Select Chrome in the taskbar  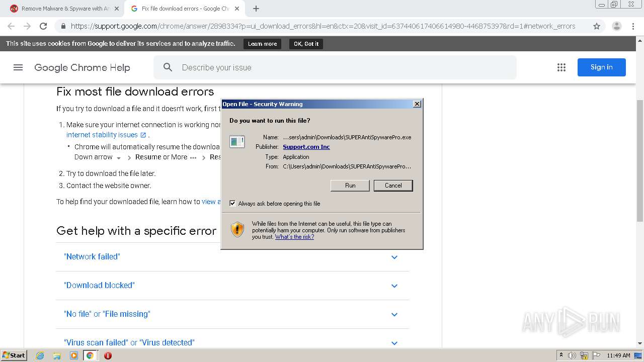click(90, 355)
